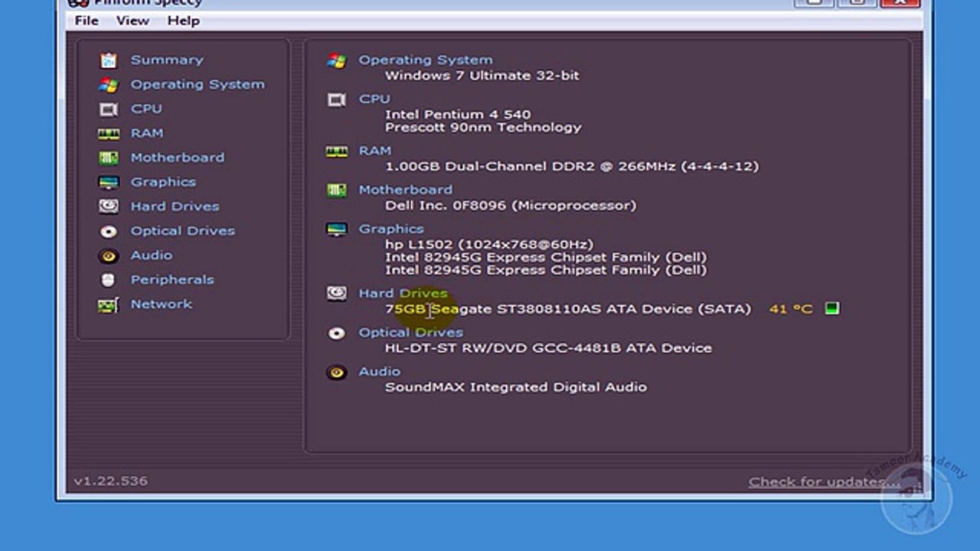Click the green temperature status indicator
Viewport: 980px width, 551px height.
coord(832,308)
